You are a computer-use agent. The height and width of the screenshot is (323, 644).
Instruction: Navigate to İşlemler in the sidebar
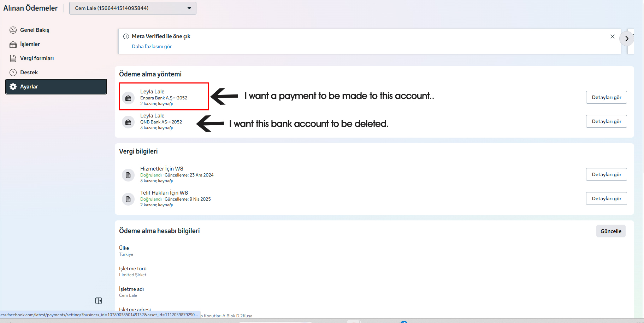point(30,44)
